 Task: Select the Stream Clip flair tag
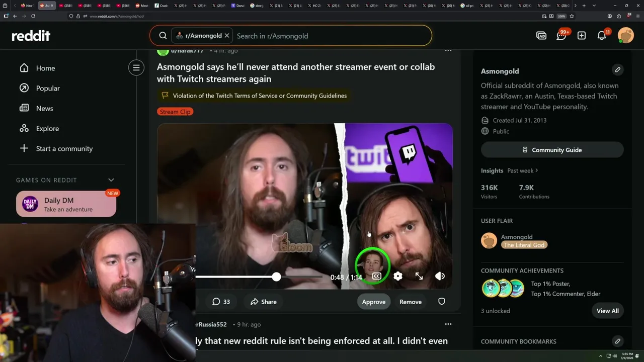click(175, 112)
